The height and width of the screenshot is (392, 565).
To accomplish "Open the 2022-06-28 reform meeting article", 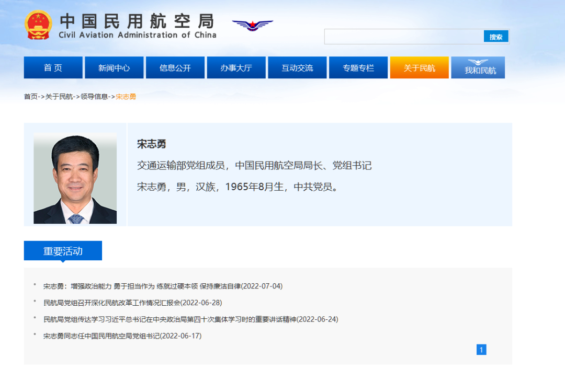I will coord(133,303).
